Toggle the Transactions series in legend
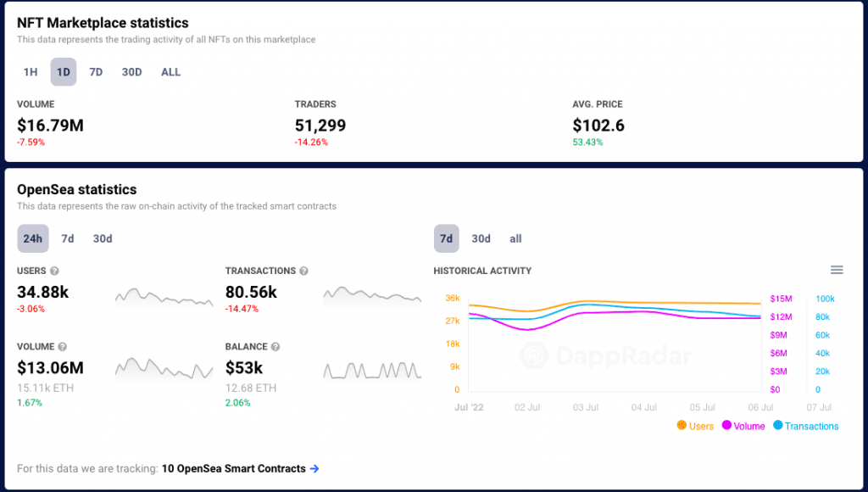Image resolution: width=868 pixels, height=492 pixels. click(x=806, y=426)
